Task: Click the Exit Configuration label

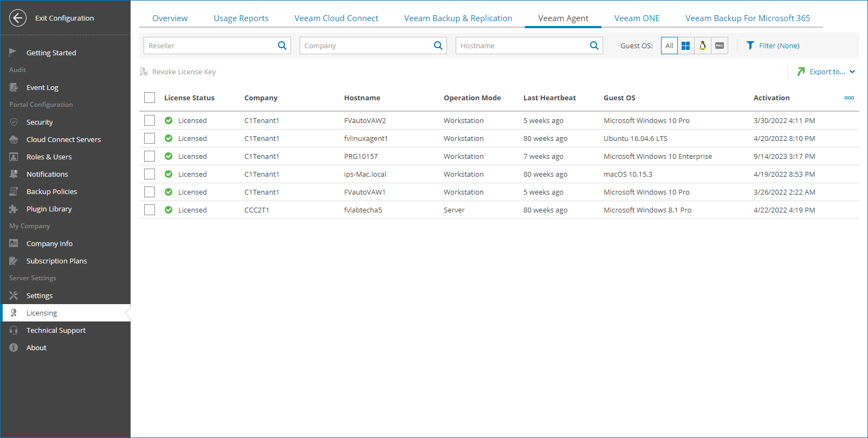Action: point(64,18)
